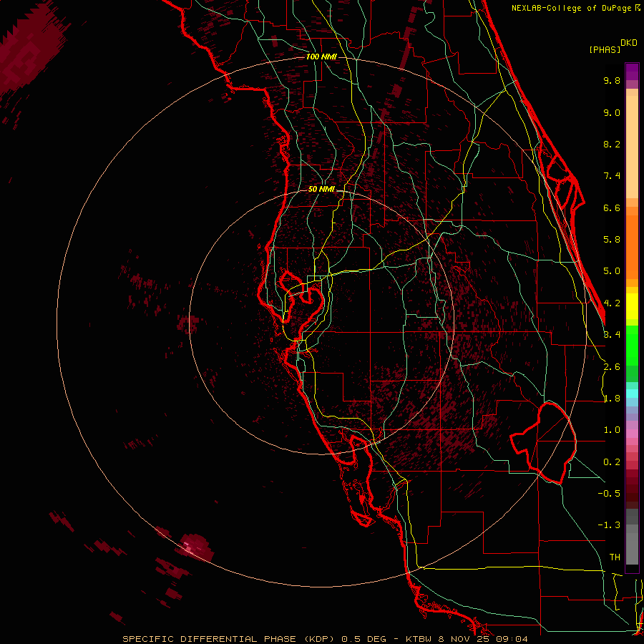The image size is (644, 644).
Task: Click the [PHAS] legend unit label
Action: pyautogui.click(x=605, y=49)
